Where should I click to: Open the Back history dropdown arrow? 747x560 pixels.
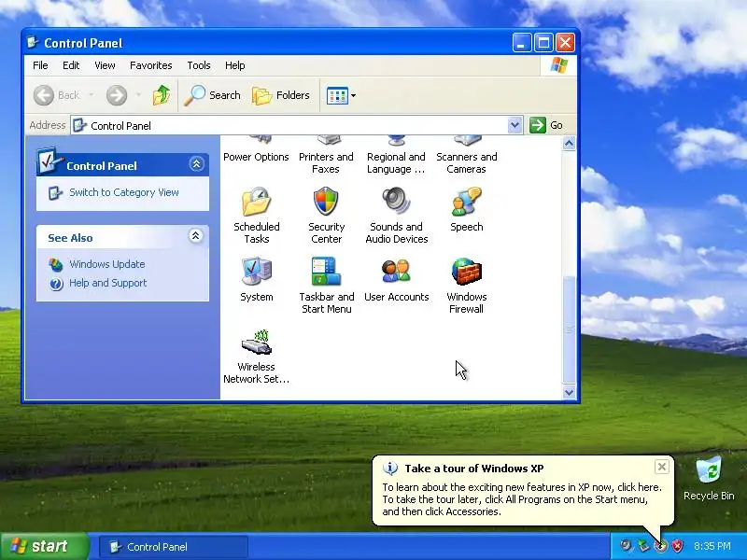91,95
